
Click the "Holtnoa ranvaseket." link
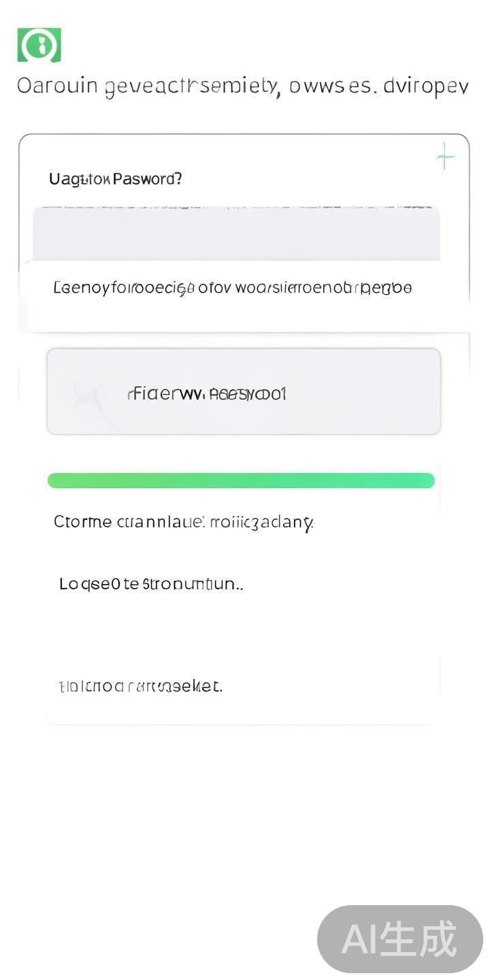click(x=141, y=686)
